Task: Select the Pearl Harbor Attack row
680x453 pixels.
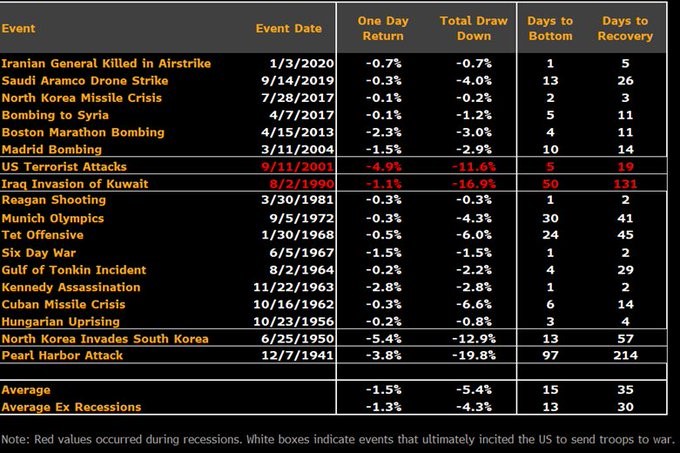Action: point(62,355)
